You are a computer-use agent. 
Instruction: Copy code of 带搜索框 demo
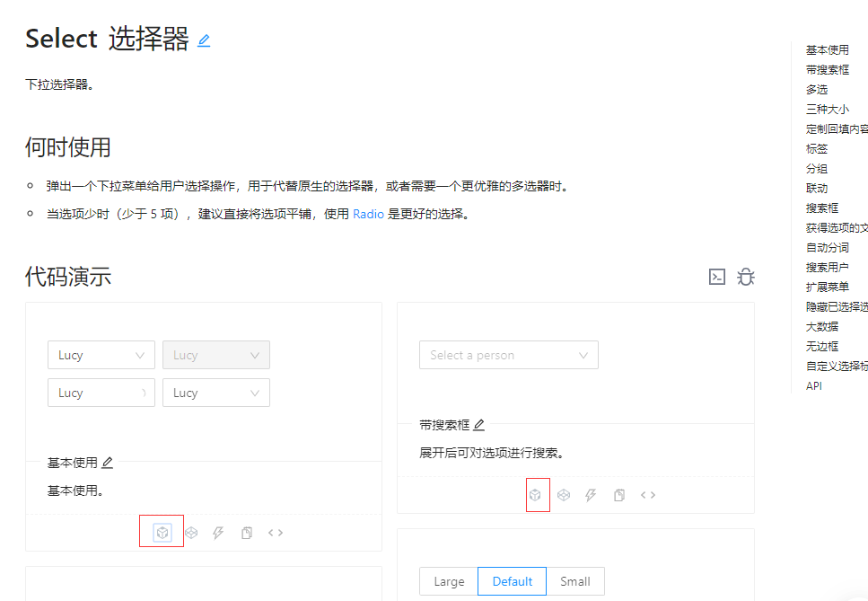(619, 495)
